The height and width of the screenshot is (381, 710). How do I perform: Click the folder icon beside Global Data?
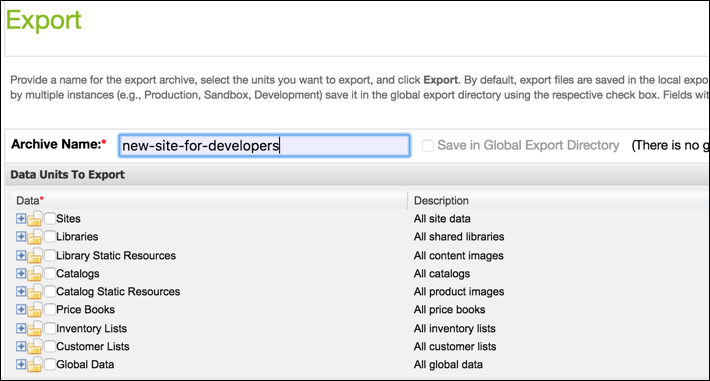click(34, 365)
